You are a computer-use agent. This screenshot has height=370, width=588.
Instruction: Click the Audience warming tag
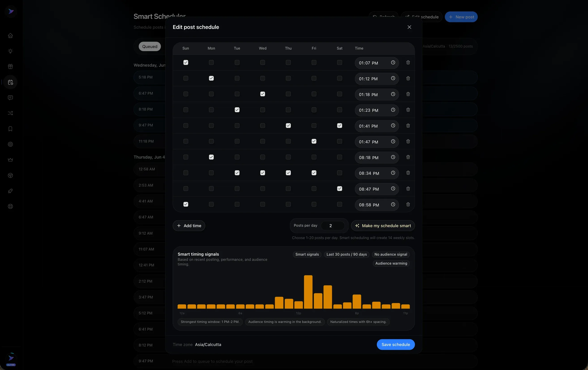pos(391,263)
